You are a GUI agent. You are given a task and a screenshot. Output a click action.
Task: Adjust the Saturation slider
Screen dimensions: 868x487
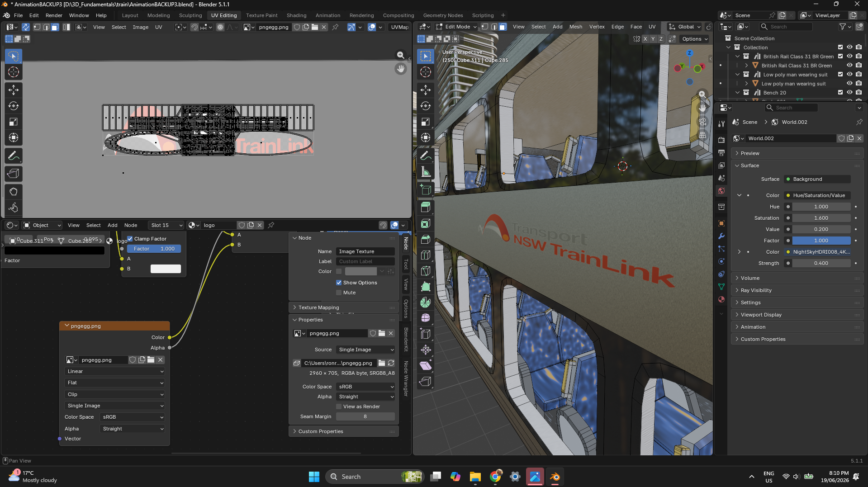coord(821,218)
